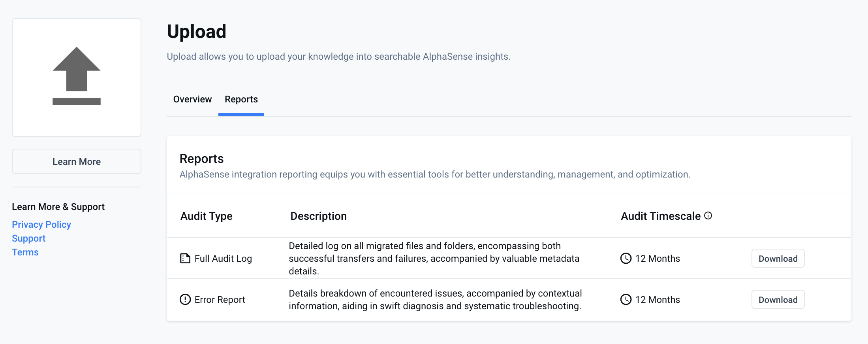The width and height of the screenshot is (868, 344).
Task: Click the Reports section heading
Action: tap(202, 159)
